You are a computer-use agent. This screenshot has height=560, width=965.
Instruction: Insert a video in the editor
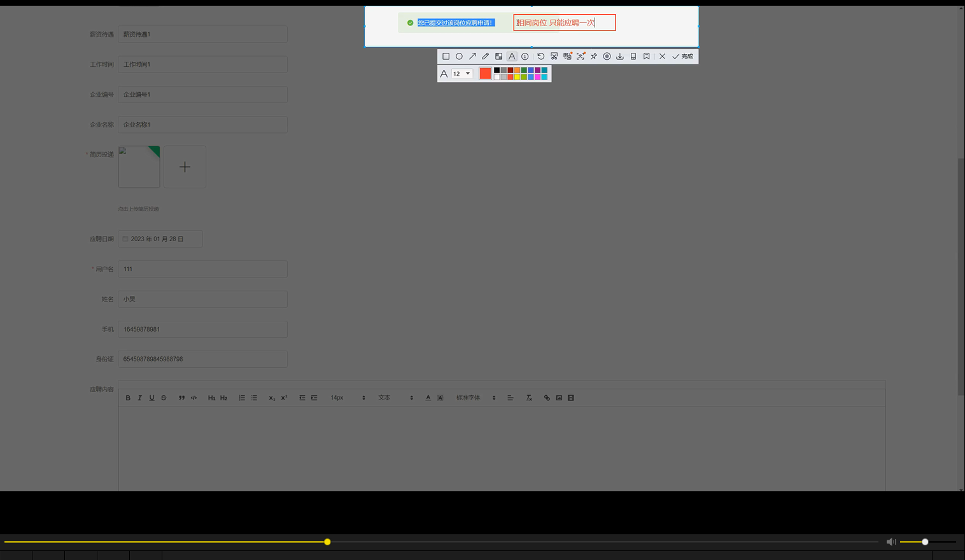pyautogui.click(x=571, y=398)
